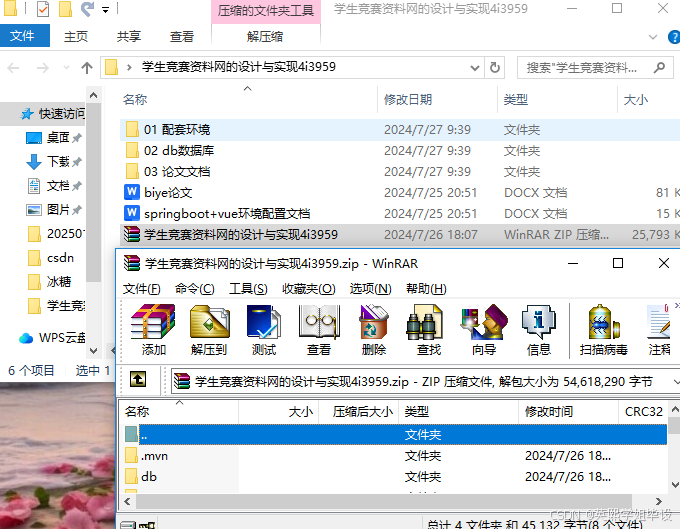Open the 解压缩 ribbon tab
680x529 pixels.
(x=265, y=36)
